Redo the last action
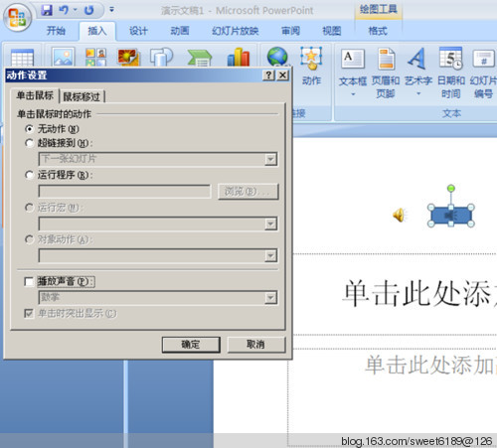This screenshot has width=497, height=448. [x=88, y=11]
